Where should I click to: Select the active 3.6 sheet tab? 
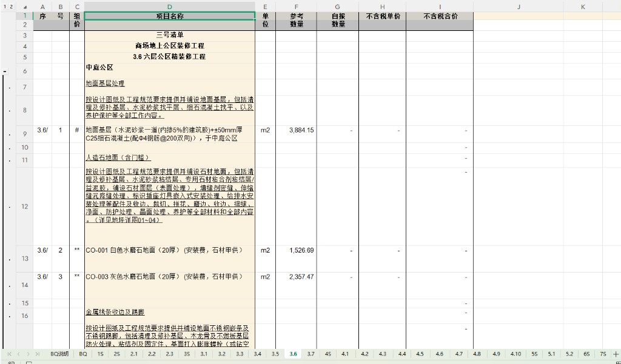293,354
